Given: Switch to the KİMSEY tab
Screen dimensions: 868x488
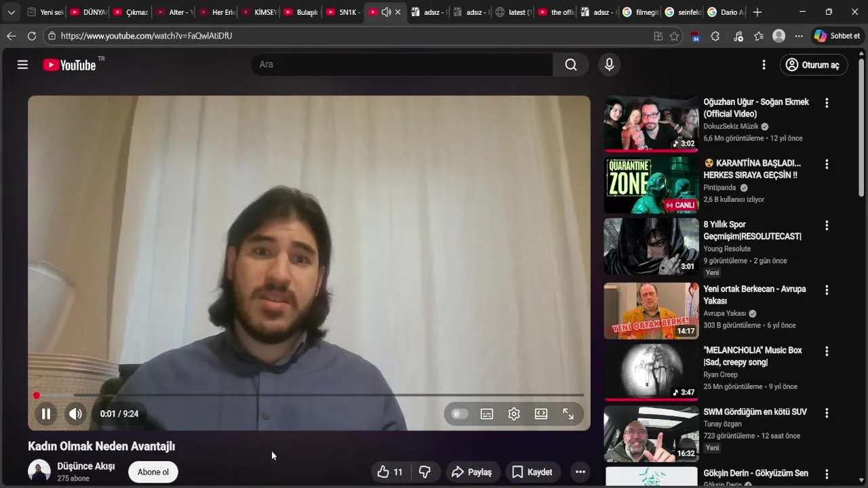Looking at the screenshot, I should click(258, 12).
